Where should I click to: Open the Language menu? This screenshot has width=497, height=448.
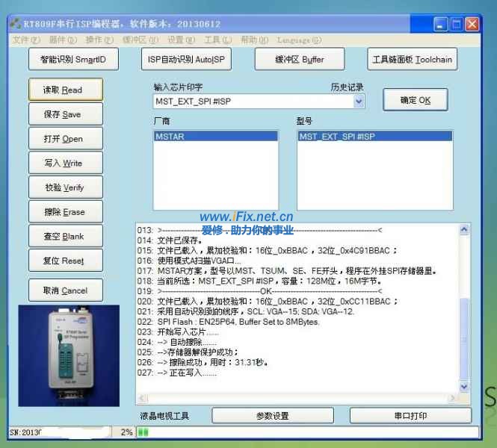(x=299, y=40)
